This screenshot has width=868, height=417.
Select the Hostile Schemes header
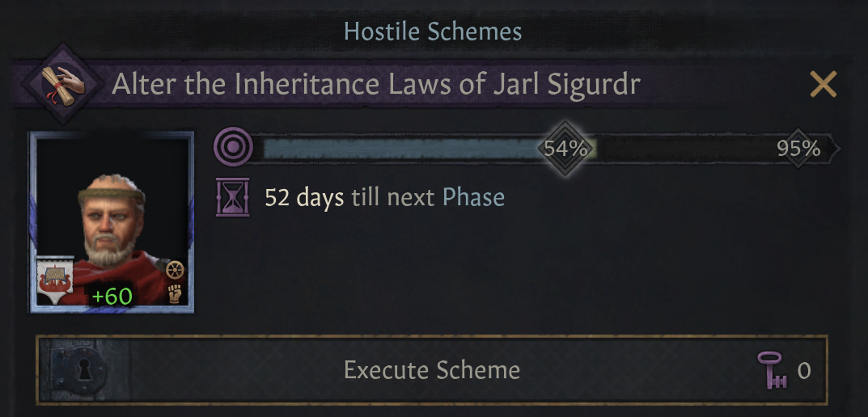[433, 32]
